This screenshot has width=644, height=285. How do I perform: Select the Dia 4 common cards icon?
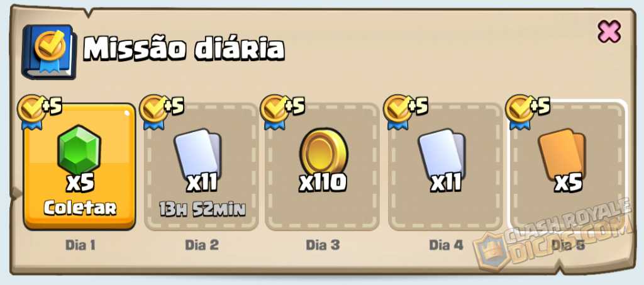point(442,153)
